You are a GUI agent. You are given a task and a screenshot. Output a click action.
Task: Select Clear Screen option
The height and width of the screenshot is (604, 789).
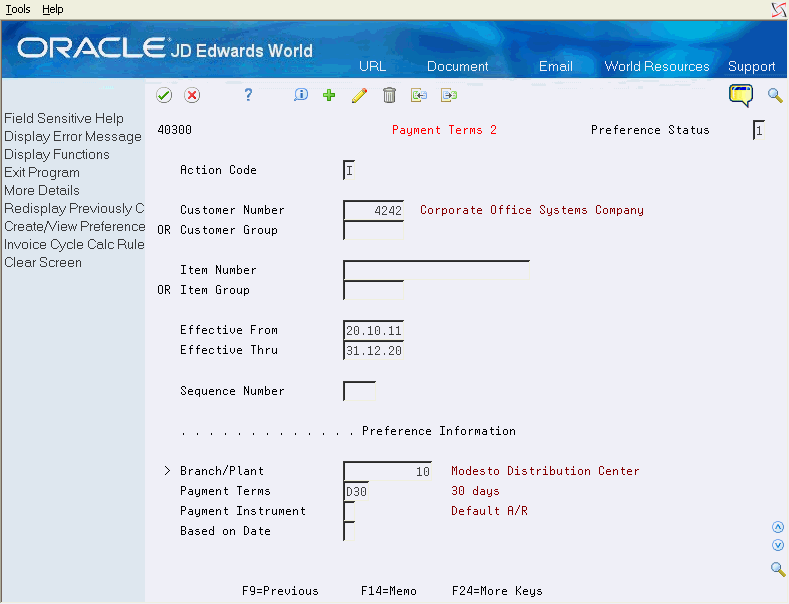pyautogui.click(x=43, y=262)
